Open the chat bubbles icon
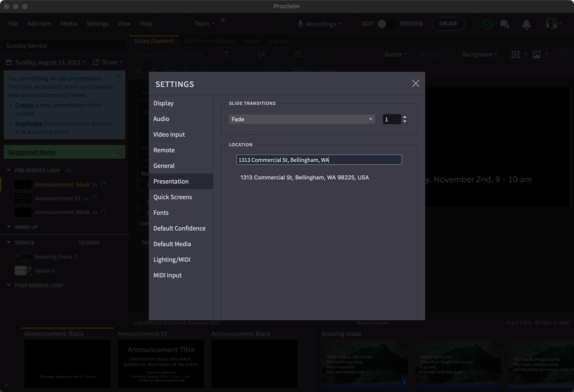The height and width of the screenshot is (392, 574). [x=504, y=24]
